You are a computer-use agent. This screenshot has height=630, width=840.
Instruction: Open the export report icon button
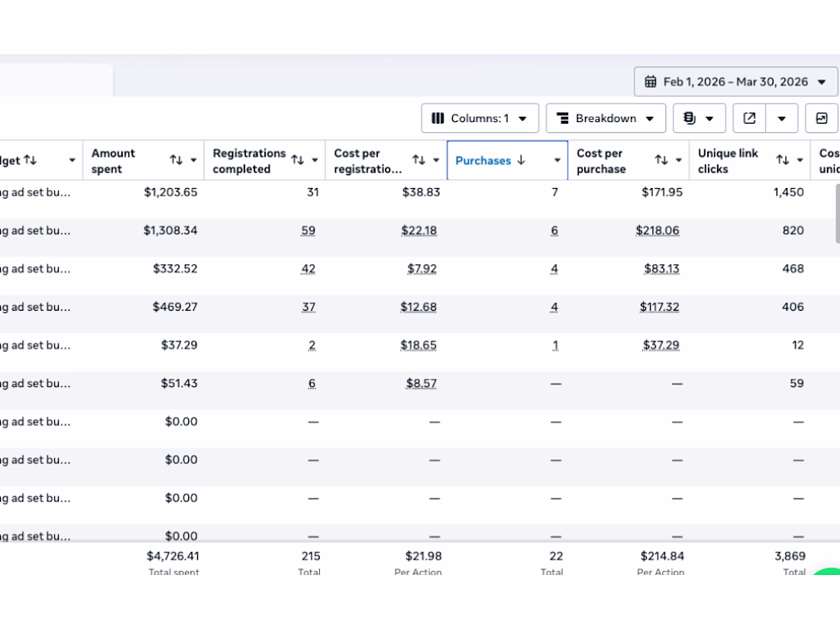pyautogui.click(x=750, y=118)
